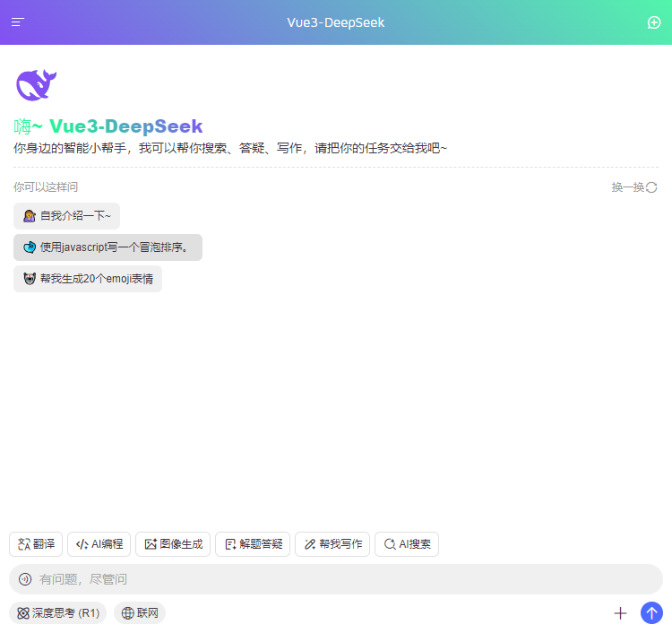Screen dimensions: 672x633
Task: Click the purple DeepSeek whale logo
Action: [37, 85]
